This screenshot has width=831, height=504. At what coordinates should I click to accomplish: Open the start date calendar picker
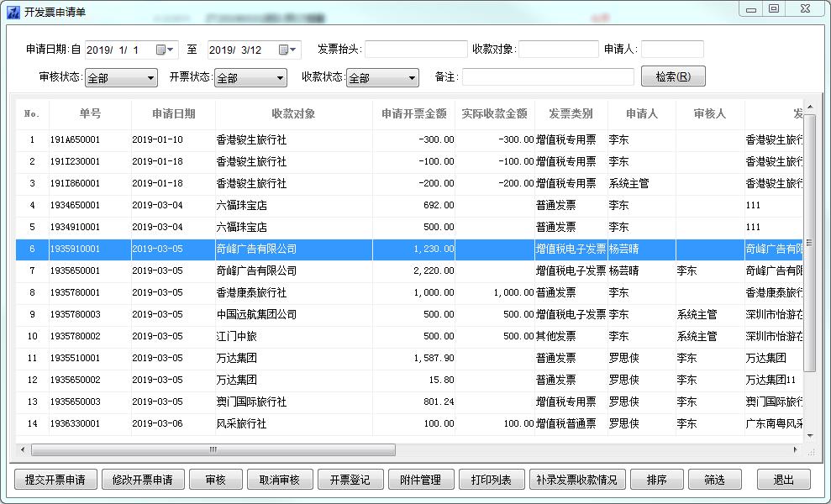click(x=166, y=50)
